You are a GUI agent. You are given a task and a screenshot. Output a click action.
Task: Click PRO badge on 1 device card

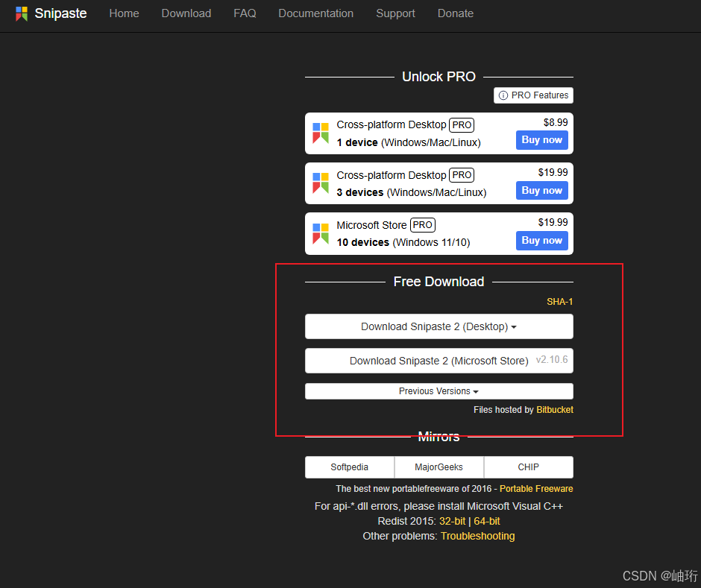462,125
